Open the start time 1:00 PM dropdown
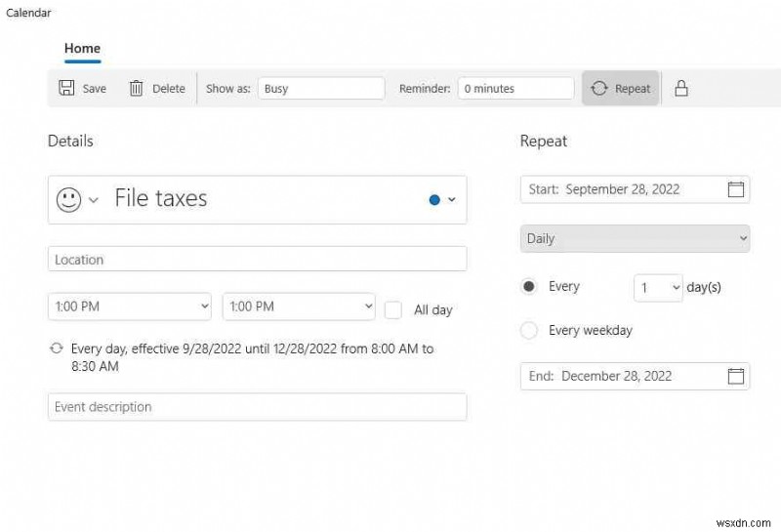The height and width of the screenshot is (532, 781). [x=130, y=307]
